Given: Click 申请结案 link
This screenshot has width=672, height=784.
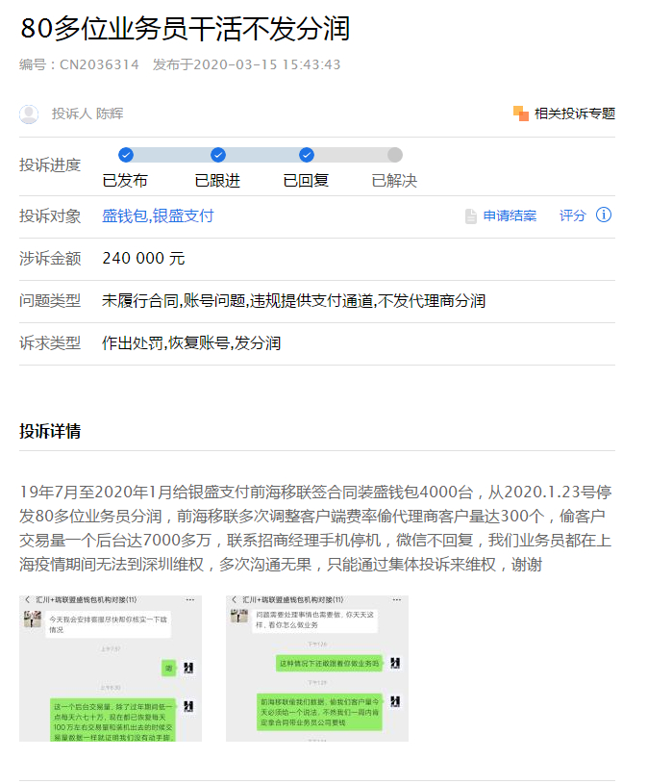Looking at the screenshot, I should click(510, 216).
